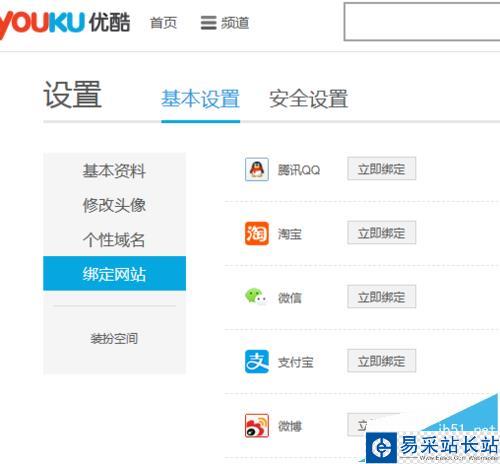Select 绑定网站 in the sidebar
Viewport: 500px width, 464px height.
click(114, 274)
